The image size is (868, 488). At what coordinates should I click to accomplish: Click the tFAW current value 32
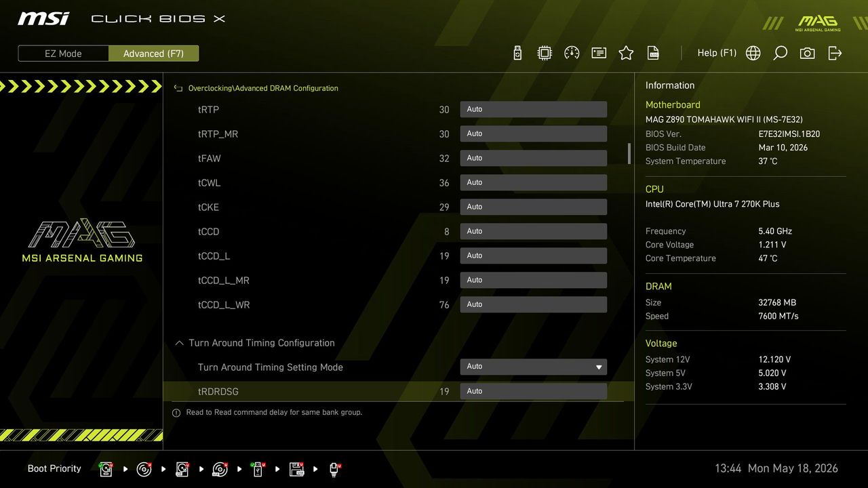444,159
